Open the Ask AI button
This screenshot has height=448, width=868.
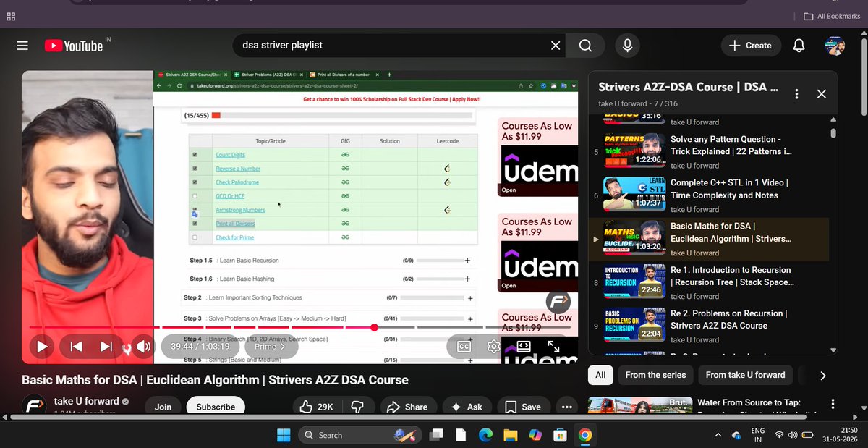pos(467,407)
